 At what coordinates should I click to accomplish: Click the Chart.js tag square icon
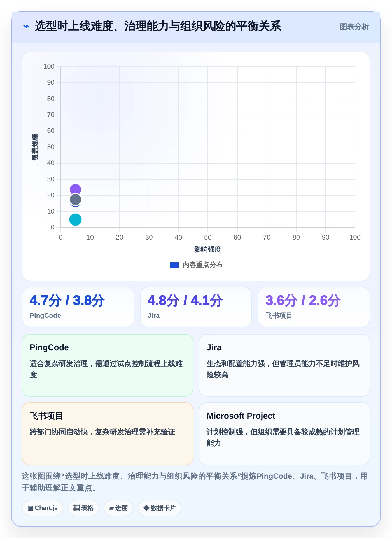click(x=30, y=508)
